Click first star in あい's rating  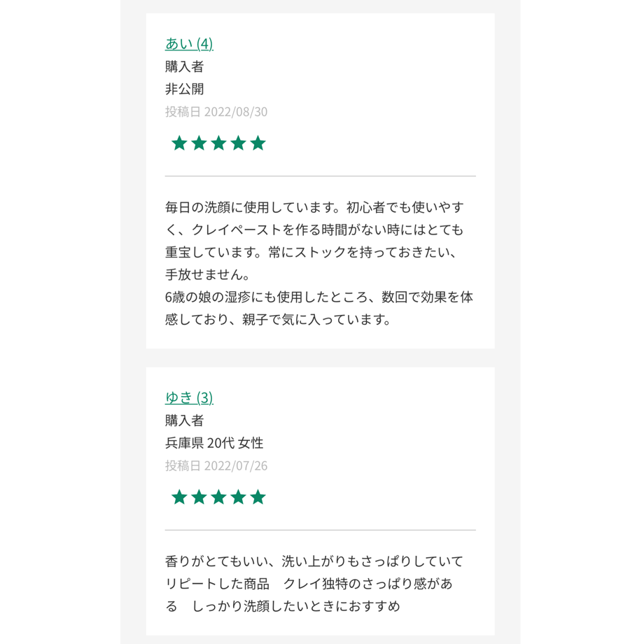coord(179,143)
